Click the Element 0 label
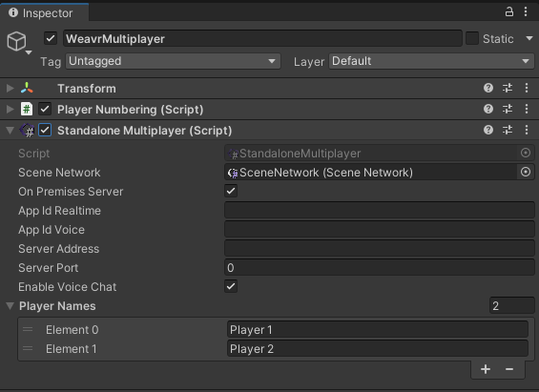The width and height of the screenshot is (539, 392). (x=73, y=330)
